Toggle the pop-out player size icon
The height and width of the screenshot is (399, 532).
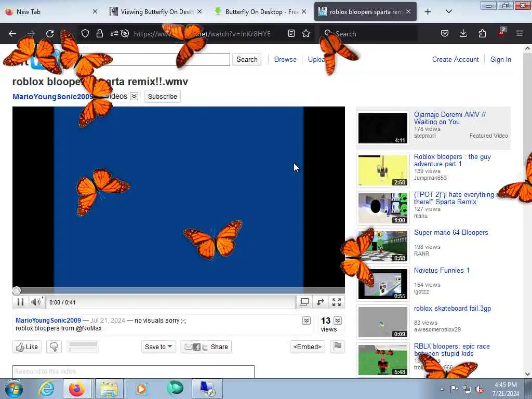(304, 302)
